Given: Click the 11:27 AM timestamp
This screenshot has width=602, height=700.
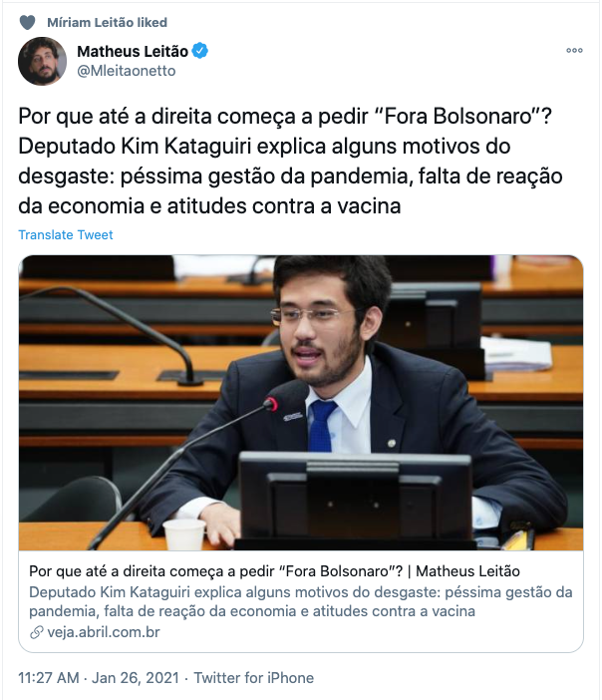Looking at the screenshot, I should [x=49, y=678].
